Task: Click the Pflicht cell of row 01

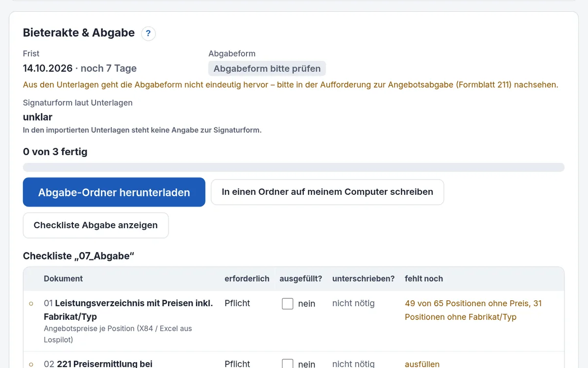Action: [237, 303]
